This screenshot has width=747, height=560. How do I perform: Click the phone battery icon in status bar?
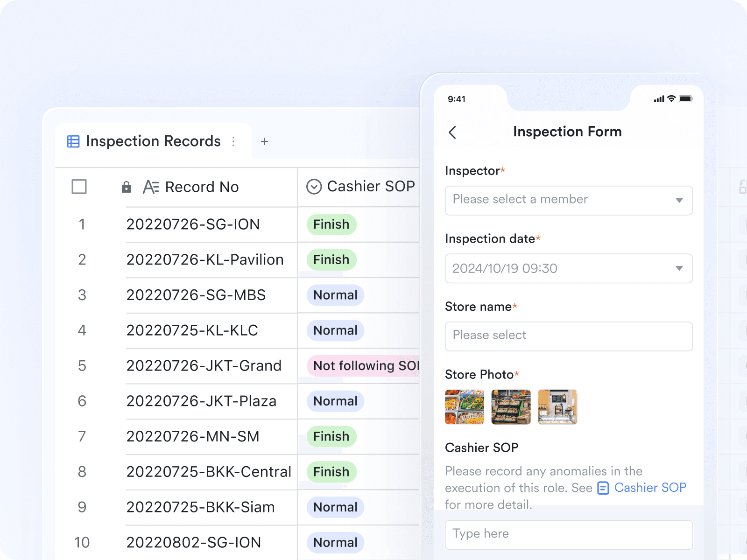[x=686, y=99]
